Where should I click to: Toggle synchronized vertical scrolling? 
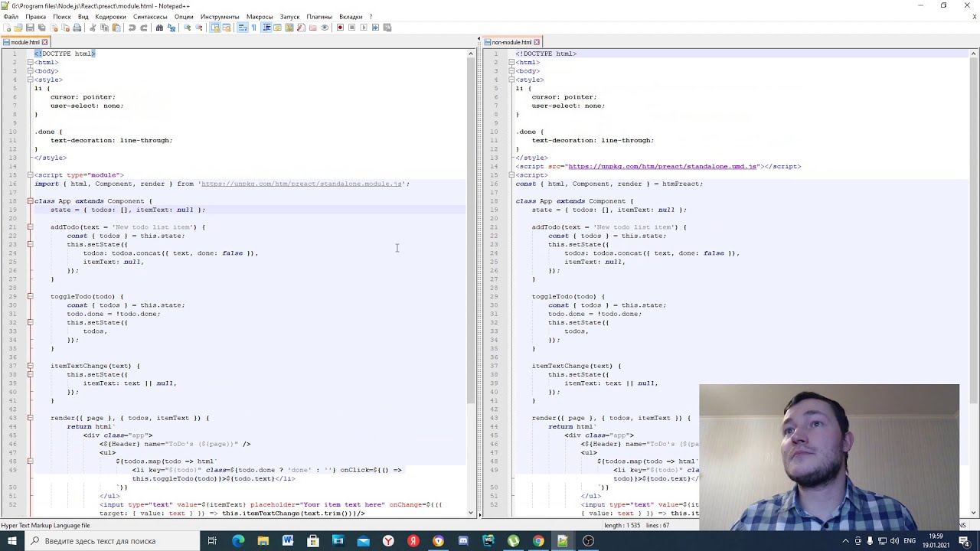tap(214, 28)
